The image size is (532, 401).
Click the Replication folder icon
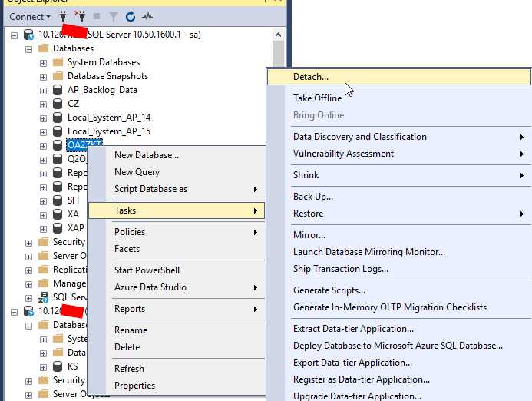tap(44, 270)
